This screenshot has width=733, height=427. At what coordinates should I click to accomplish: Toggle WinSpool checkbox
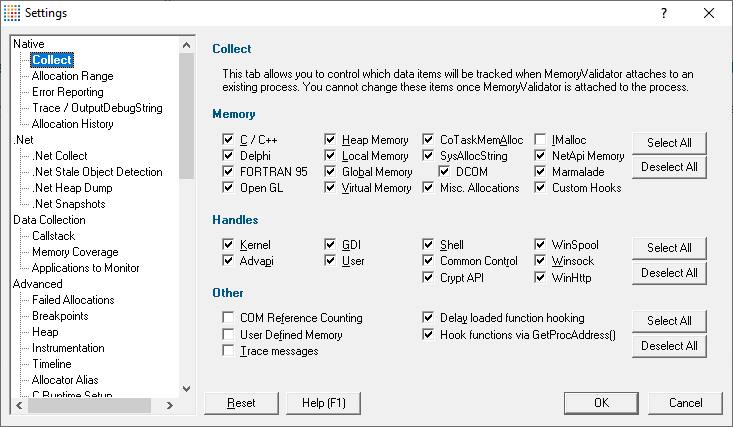click(x=540, y=245)
